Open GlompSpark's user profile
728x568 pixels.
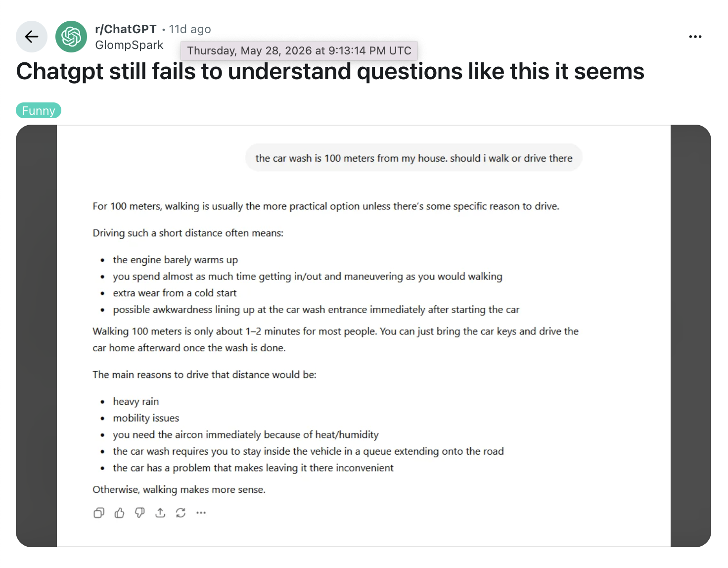(x=129, y=45)
